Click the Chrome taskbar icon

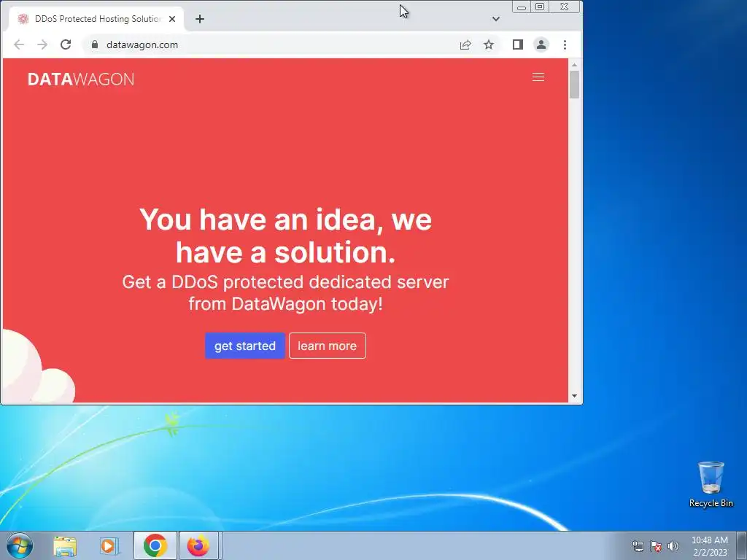[x=155, y=545]
